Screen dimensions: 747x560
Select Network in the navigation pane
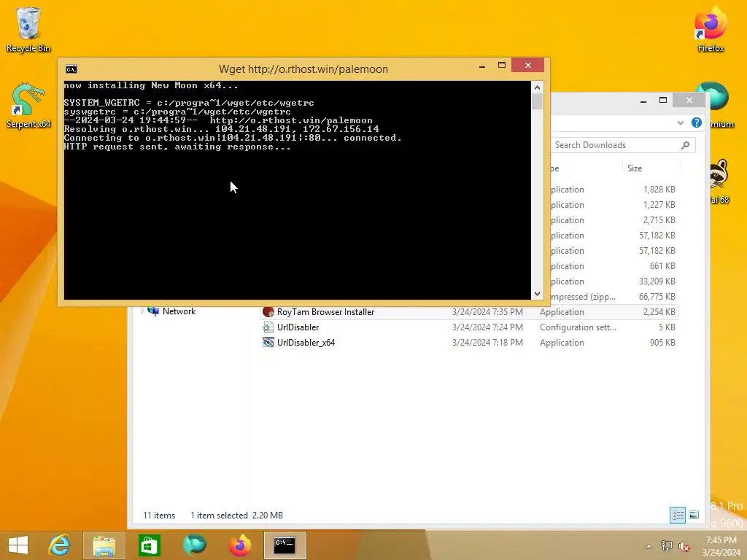[179, 311]
